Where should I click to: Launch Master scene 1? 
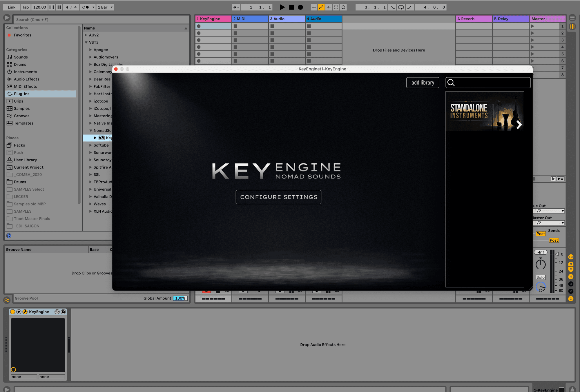[533, 26]
